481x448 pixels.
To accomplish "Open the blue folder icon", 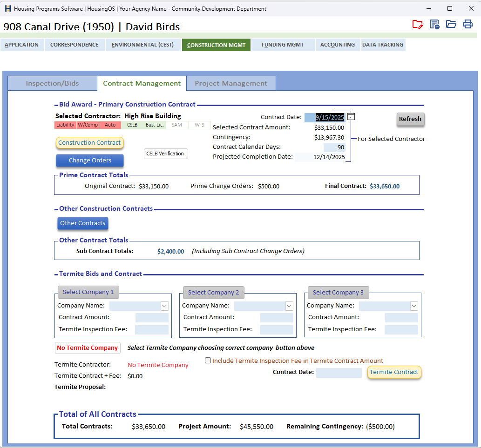I will coord(451,24).
